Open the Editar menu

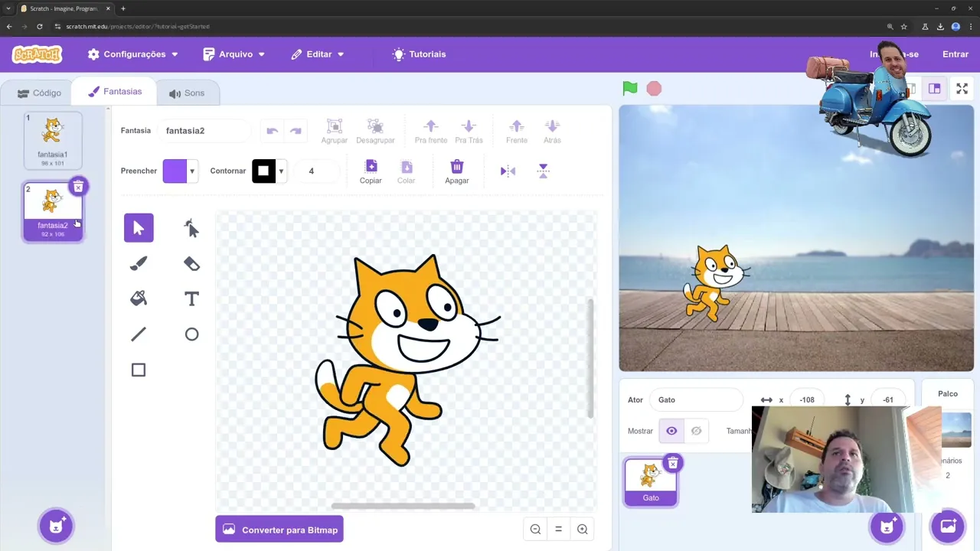[318, 54]
